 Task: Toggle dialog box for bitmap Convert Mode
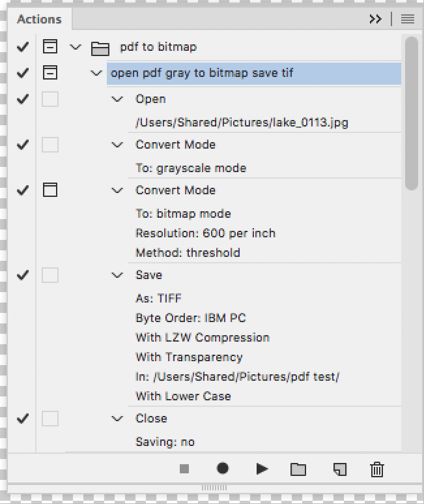(x=50, y=190)
